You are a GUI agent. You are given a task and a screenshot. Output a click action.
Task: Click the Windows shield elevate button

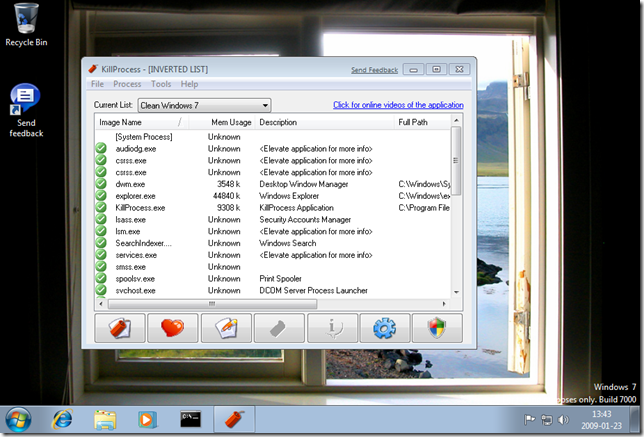tap(437, 328)
